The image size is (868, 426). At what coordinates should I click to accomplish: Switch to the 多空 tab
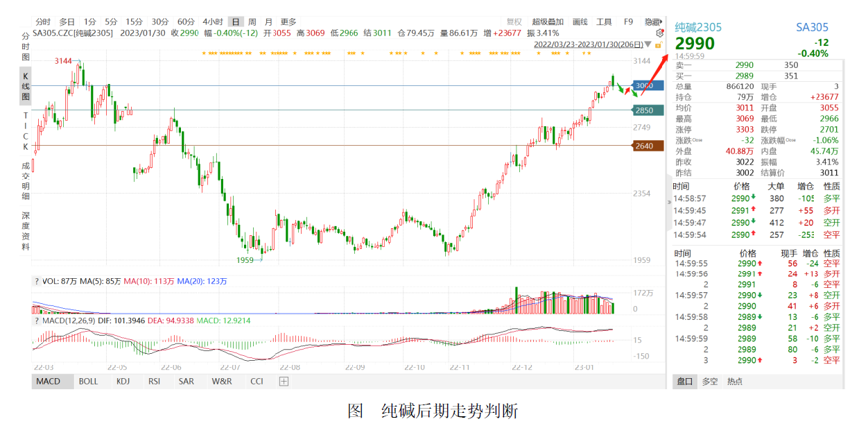(x=710, y=382)
